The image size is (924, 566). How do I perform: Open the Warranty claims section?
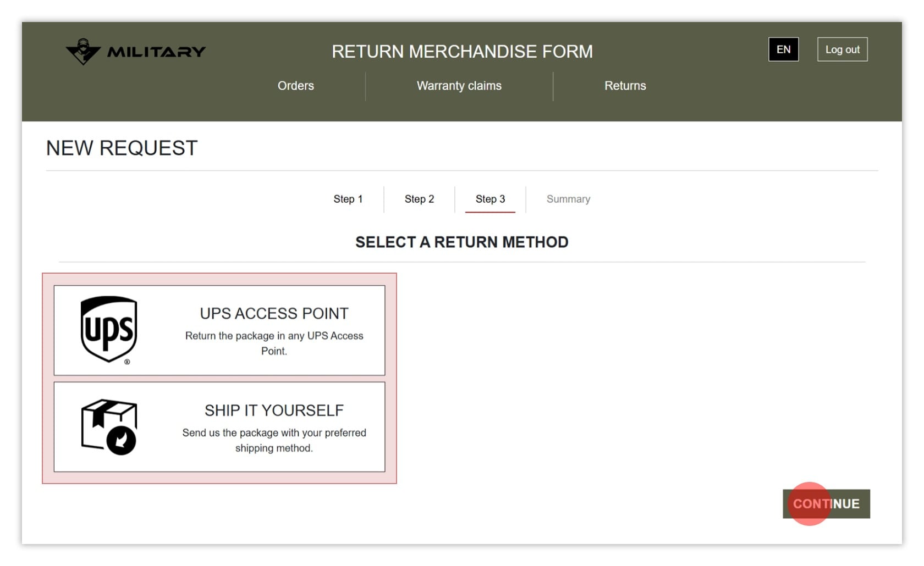pyautogui.click(x=459, y=86)
